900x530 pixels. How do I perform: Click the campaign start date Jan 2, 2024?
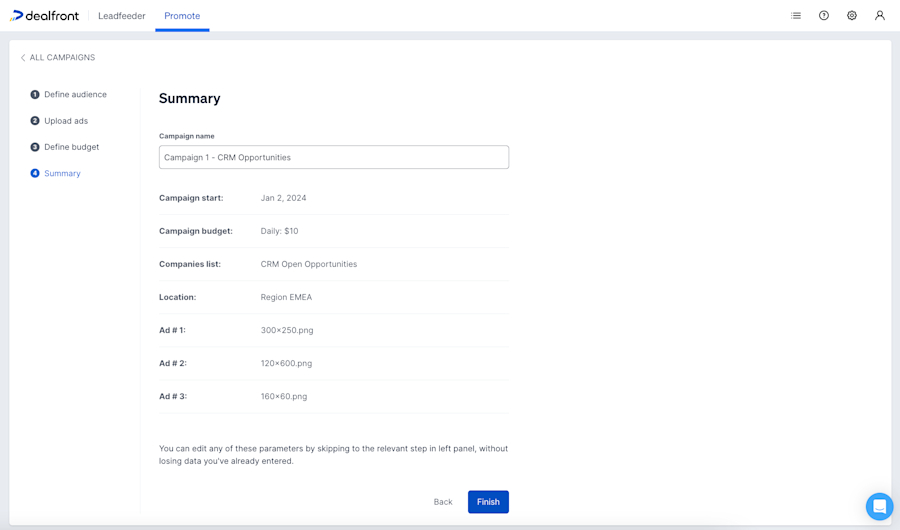pos(283,198)
